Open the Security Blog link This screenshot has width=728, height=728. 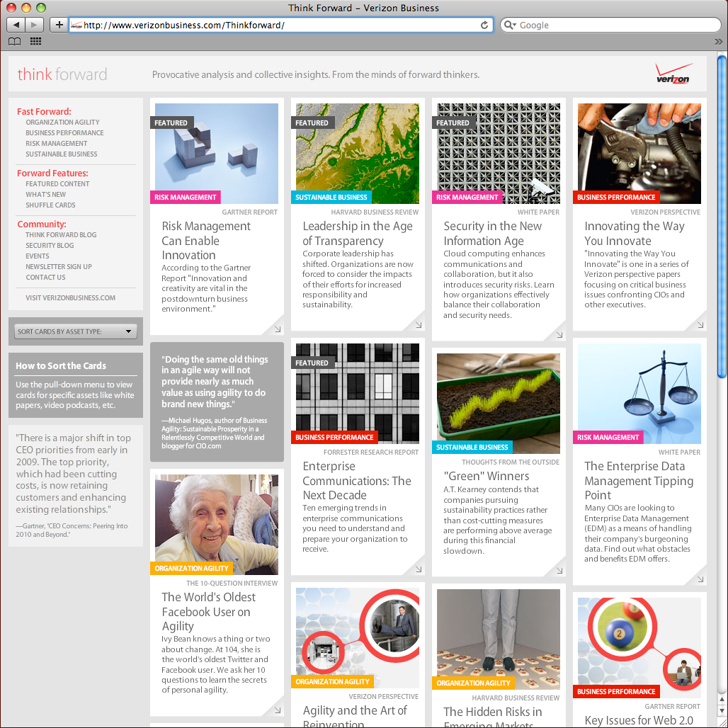(x=50, y=246)
